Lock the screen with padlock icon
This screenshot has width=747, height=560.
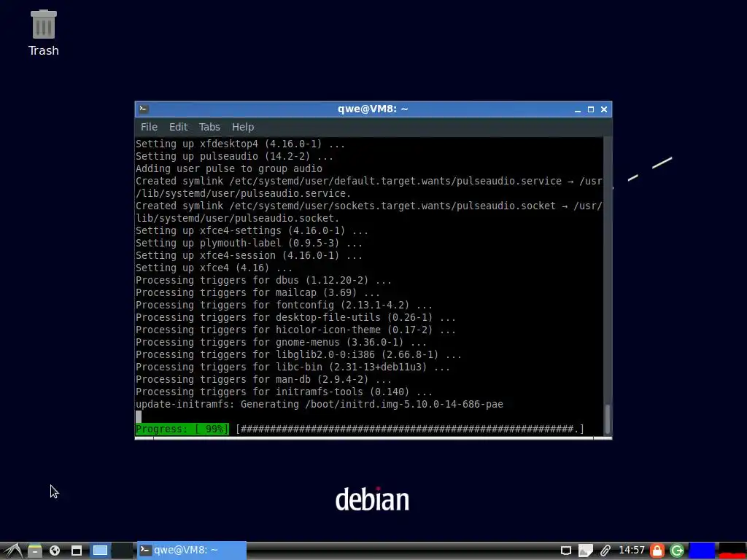657,551
